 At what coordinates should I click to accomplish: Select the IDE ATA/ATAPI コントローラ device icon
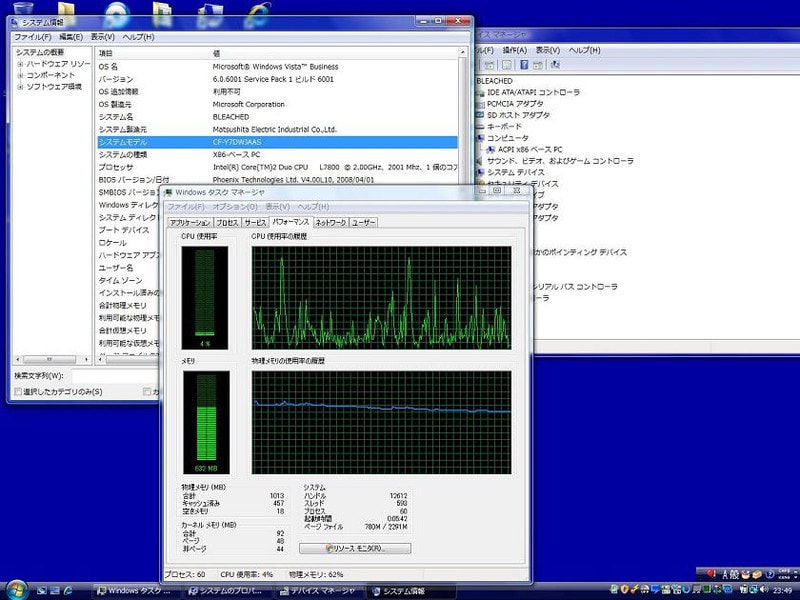(480, 92)
